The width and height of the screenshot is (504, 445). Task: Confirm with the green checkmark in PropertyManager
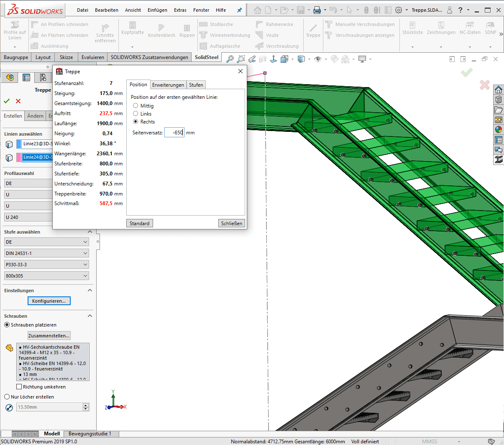click(7, 101)
